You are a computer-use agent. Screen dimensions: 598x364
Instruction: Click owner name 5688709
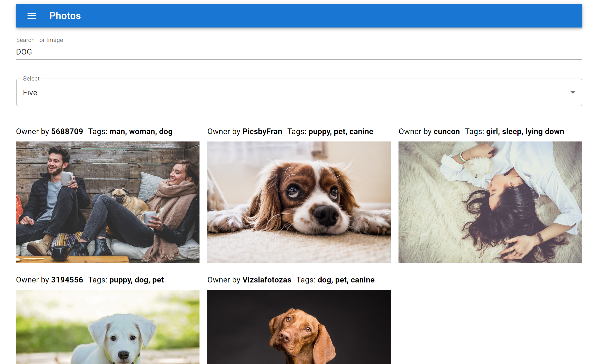point(67,131)
